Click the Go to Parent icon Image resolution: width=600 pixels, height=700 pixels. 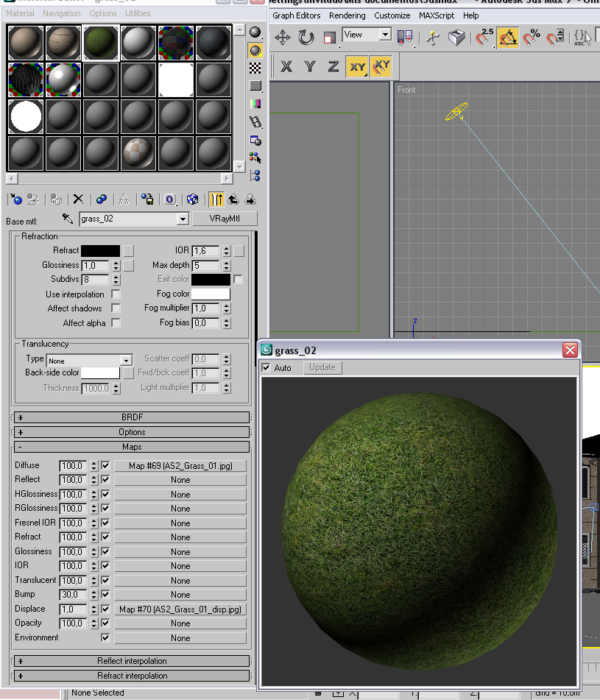[233, 199]
